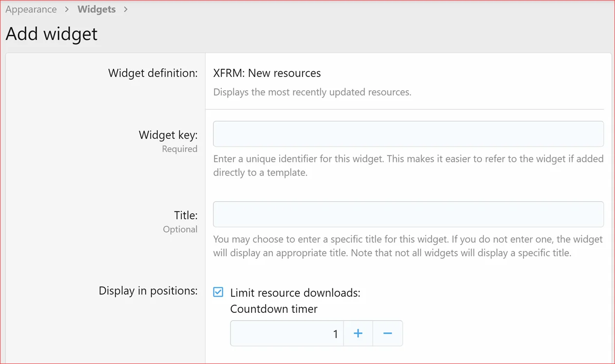Click inside the Title text box
This screenshot has width=615, height=364.
click(408, 214)
